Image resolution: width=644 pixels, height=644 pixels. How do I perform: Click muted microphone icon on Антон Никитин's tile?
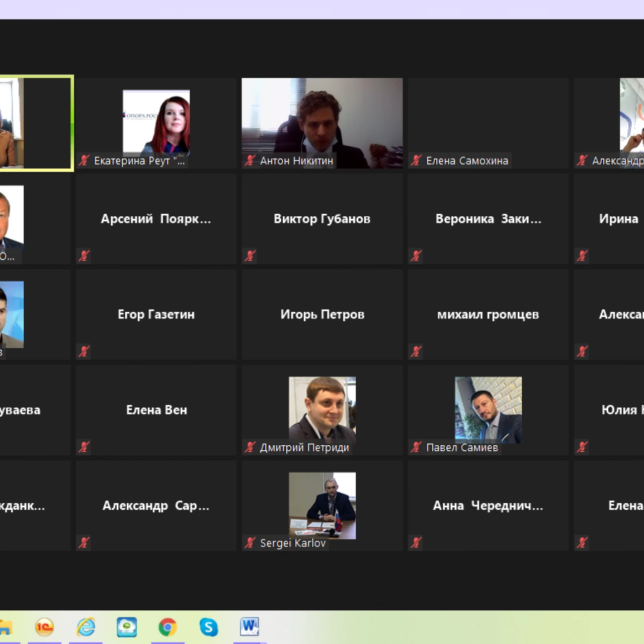tap(250, 160)
